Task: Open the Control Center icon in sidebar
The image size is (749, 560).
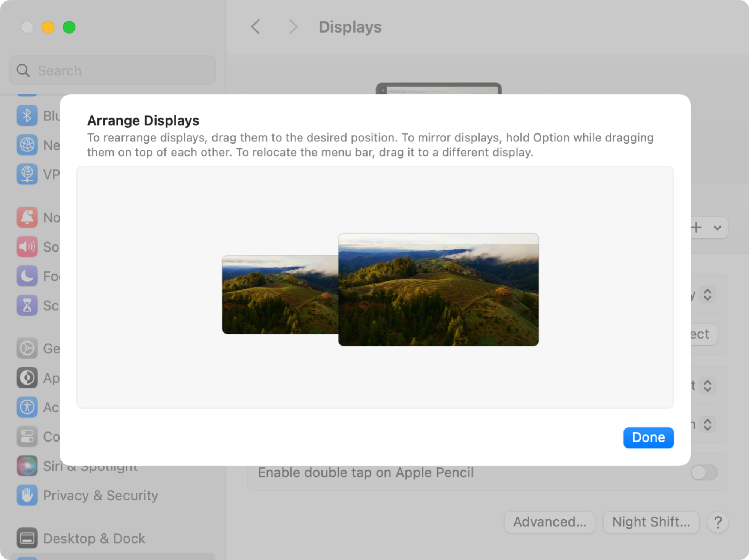Action: click(27, 437)
